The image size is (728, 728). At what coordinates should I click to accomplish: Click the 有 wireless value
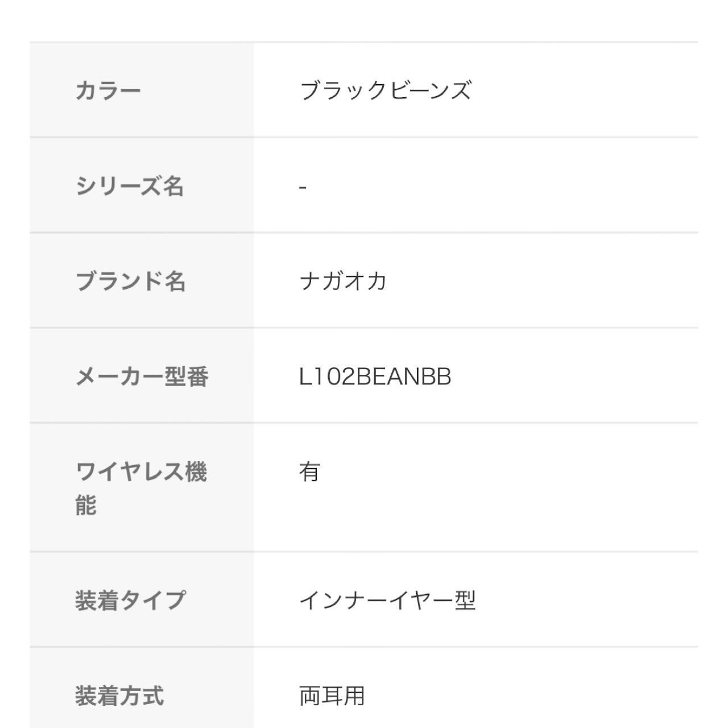pos(310,471)
